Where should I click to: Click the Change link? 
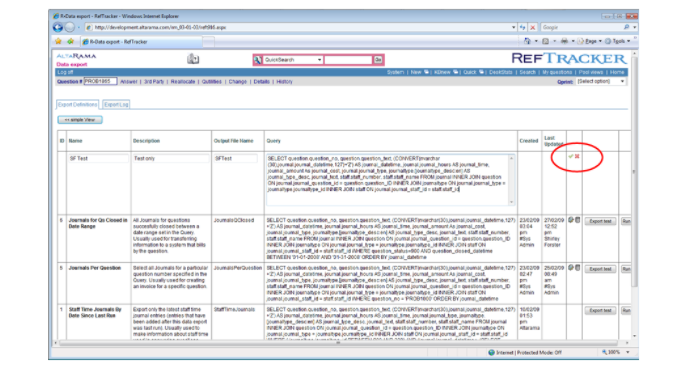click(x=237, y=82)
